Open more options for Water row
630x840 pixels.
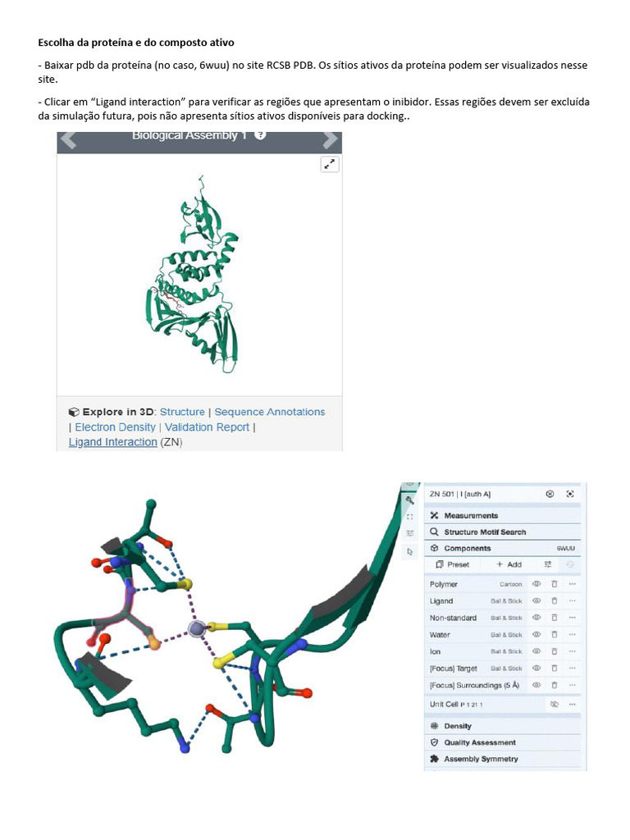[x=572, y=635]
